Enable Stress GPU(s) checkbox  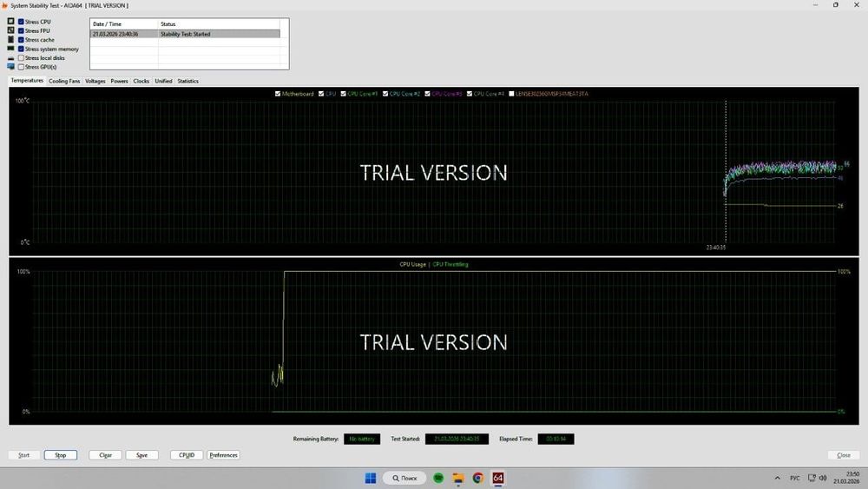coord(21,67)
